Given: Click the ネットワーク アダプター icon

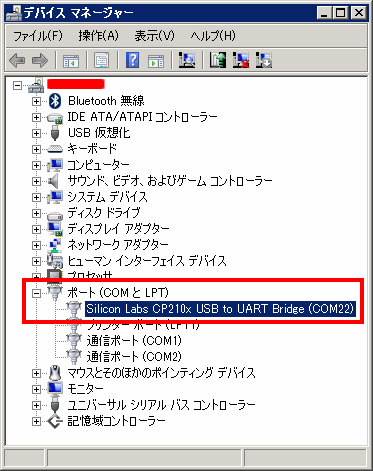Looking at the screenshot, I should click(55, 245).
